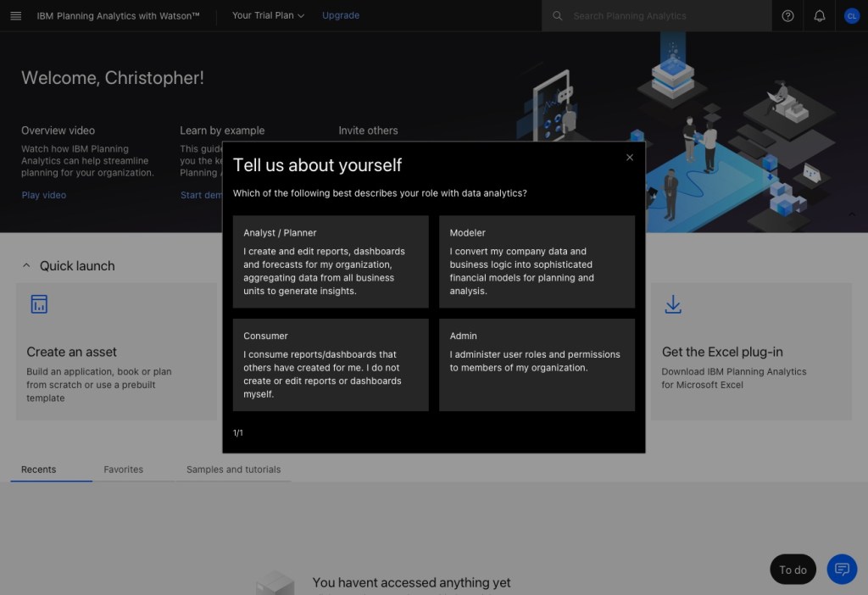The width and height of the screenshot is (868, 595).
Task: Open the CL user profile avatar
Action: click(x=852, y=15)
